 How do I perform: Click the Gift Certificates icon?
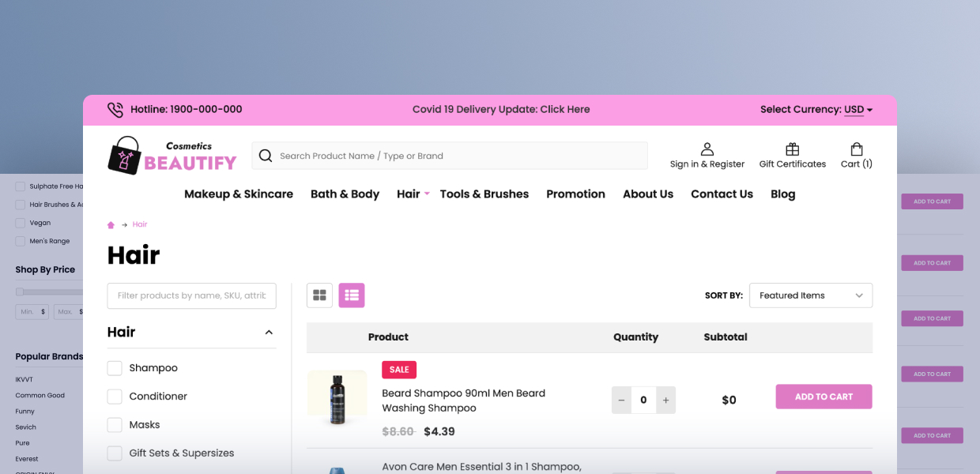(792, 149)
